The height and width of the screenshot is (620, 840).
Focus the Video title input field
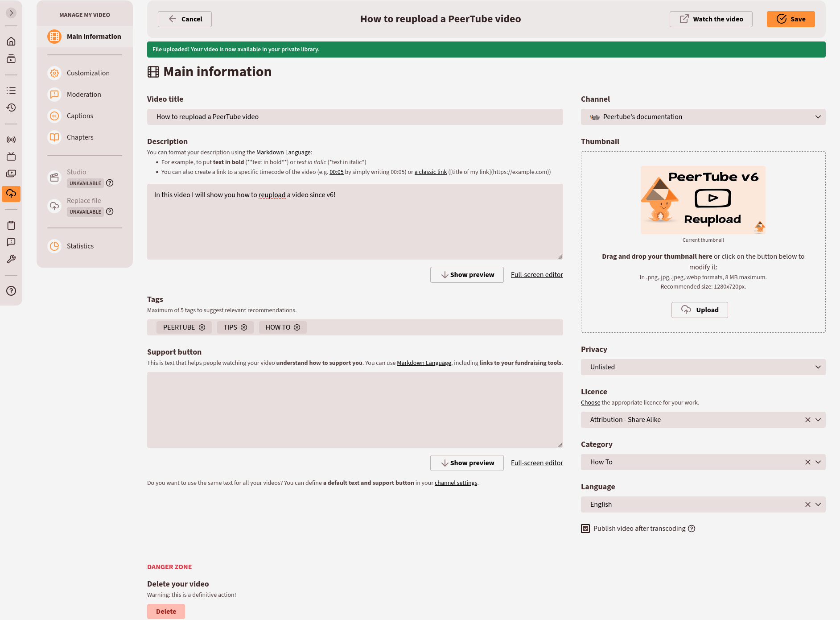pyautogui.click(x=355, y=117)
